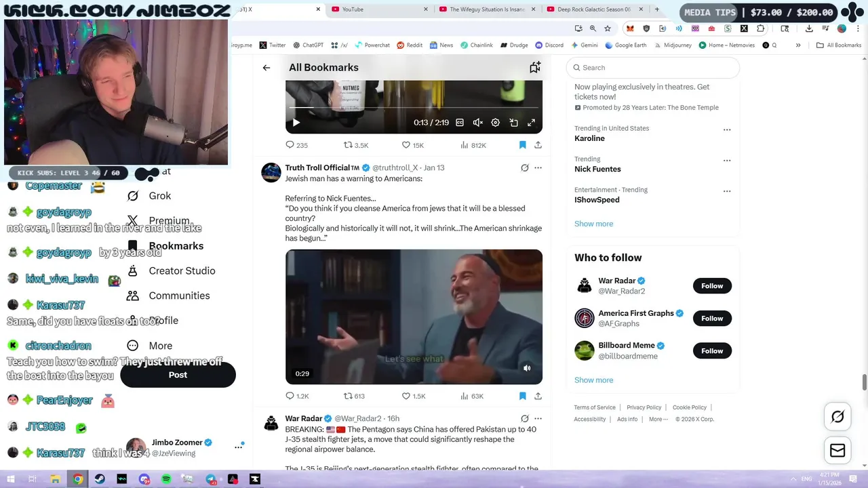
Task: Seek on the nutmeg video progress bar
Action: (414, 107)
